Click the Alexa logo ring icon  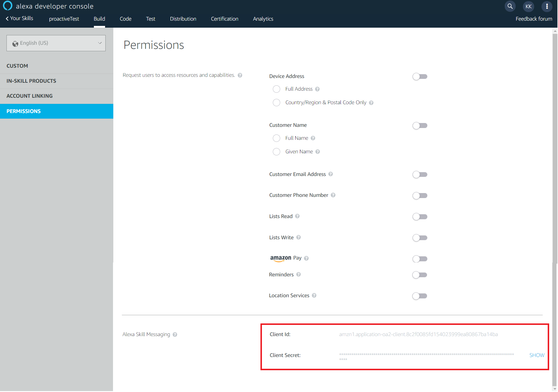click(x=7, y=6)
